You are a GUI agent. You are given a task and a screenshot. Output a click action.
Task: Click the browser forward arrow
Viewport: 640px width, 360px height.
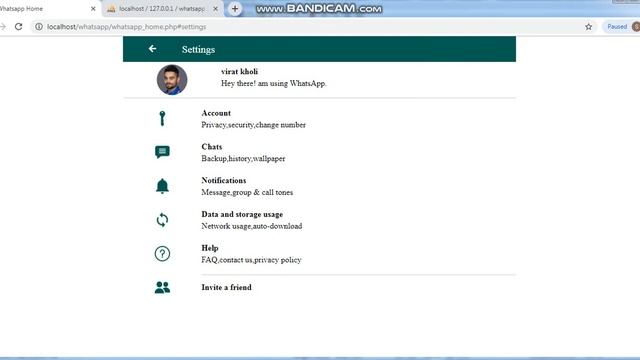click(x=3, y=27)
